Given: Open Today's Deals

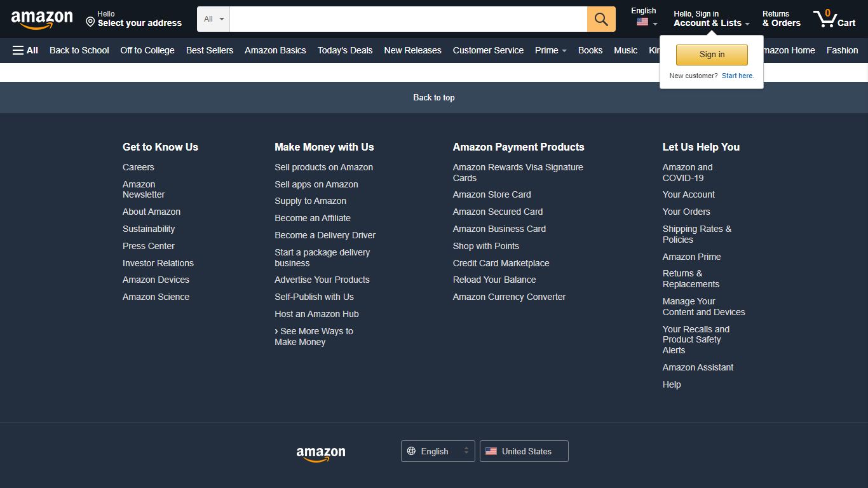Looking at the screenshot, I should click(345, 50).
